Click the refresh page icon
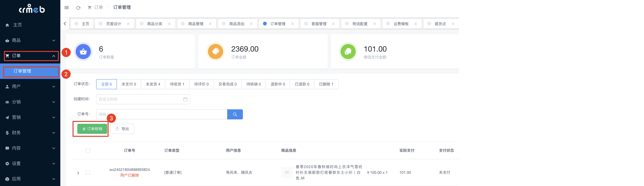Viewport: 644px width, 186px height. tap(79, 8)
